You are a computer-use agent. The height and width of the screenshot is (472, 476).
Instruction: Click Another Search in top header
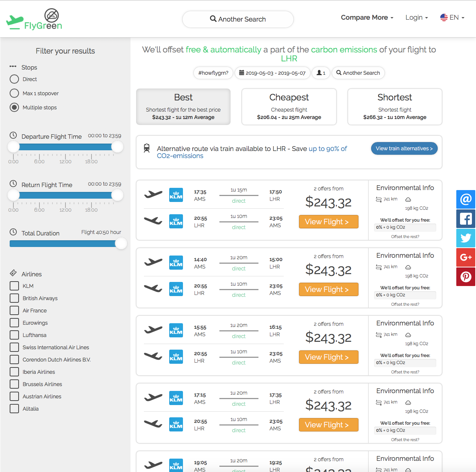tap(238, 19)
